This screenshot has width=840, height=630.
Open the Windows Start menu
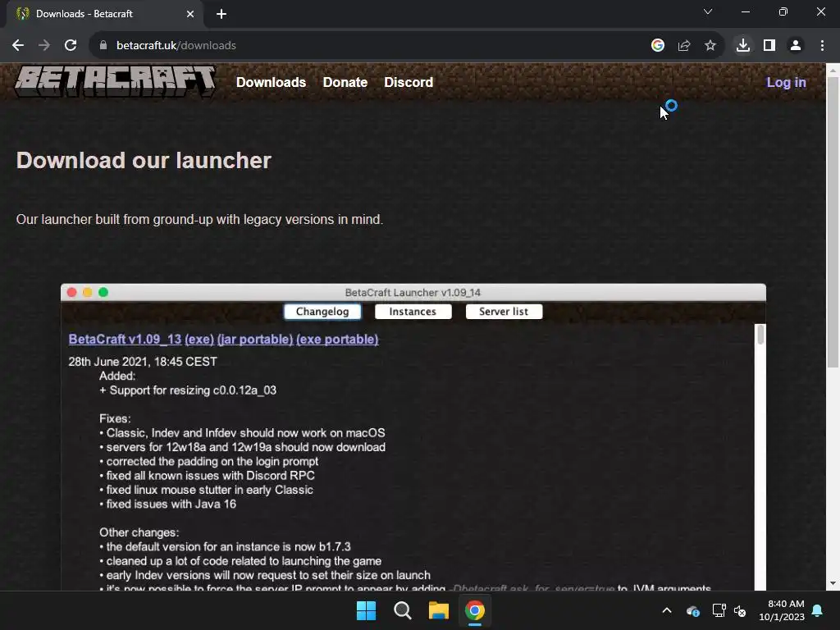366,610
